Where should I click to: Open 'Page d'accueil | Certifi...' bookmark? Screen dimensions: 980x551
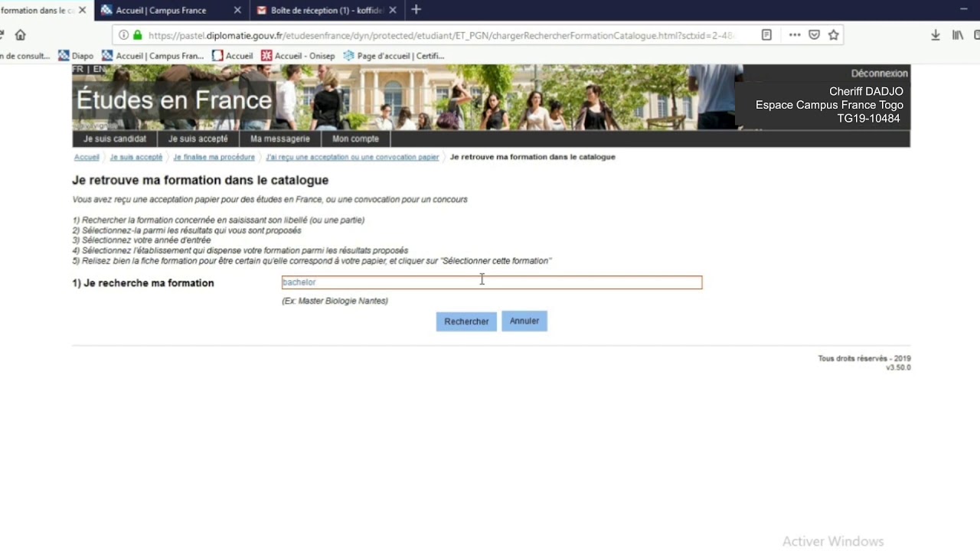point(394,56)
